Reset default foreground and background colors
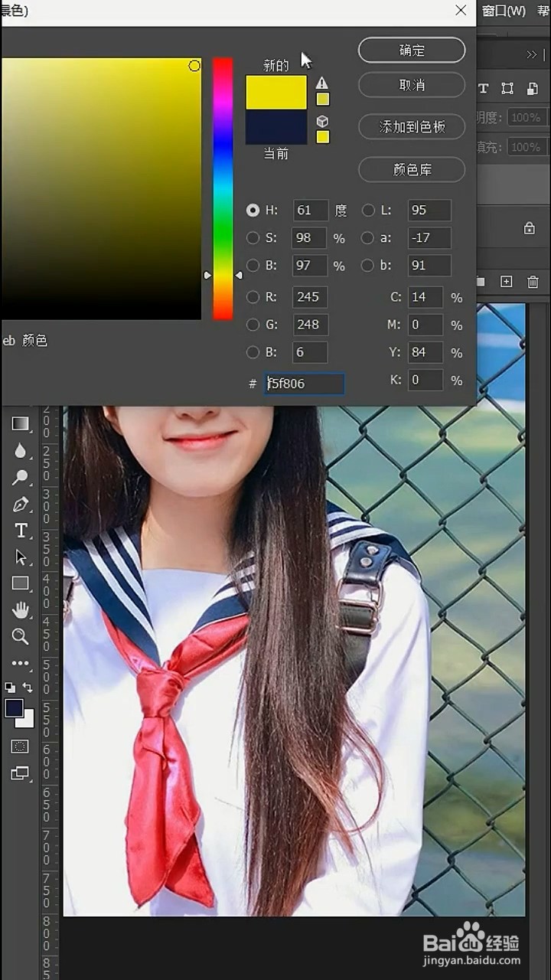551x980 pixels. click(10, 688)
